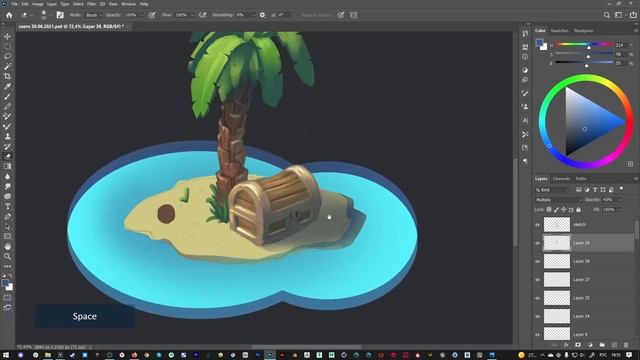Toggle layer filtering on or off switch
Viewport: 640px width, 360px height.
click(x=621, y=189)
